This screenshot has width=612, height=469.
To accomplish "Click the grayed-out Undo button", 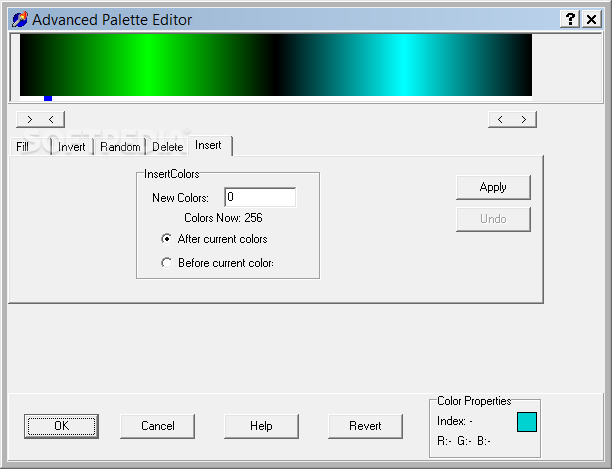I will pyautogui.click(x=493, y=219).
